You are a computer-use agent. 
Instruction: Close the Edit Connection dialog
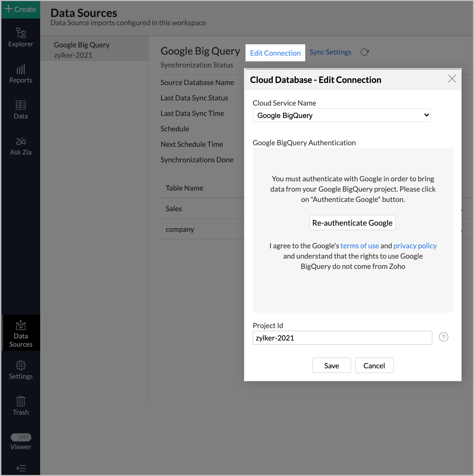pos(452,79)
